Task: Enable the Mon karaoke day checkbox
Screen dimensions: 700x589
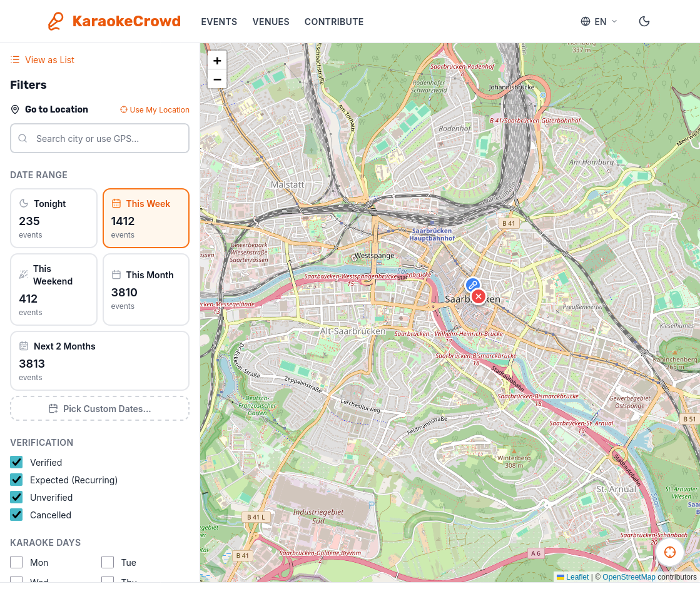Action: 16,563
